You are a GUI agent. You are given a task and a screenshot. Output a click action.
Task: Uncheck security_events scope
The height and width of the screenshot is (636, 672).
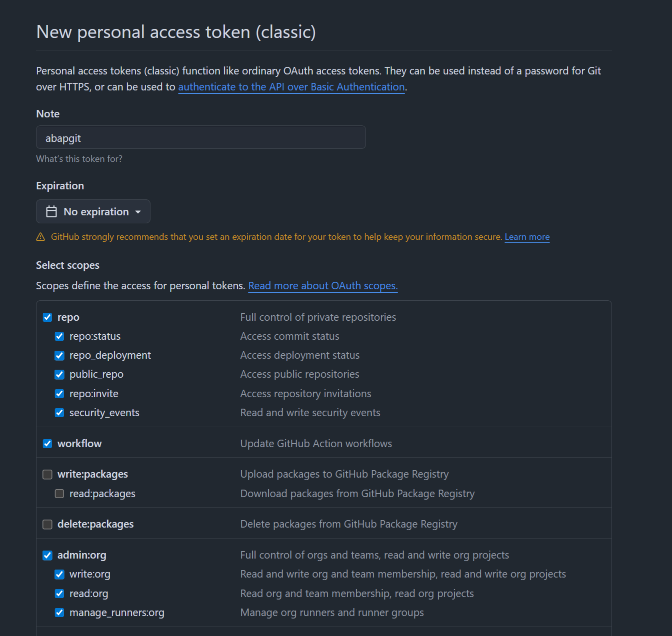59,413
